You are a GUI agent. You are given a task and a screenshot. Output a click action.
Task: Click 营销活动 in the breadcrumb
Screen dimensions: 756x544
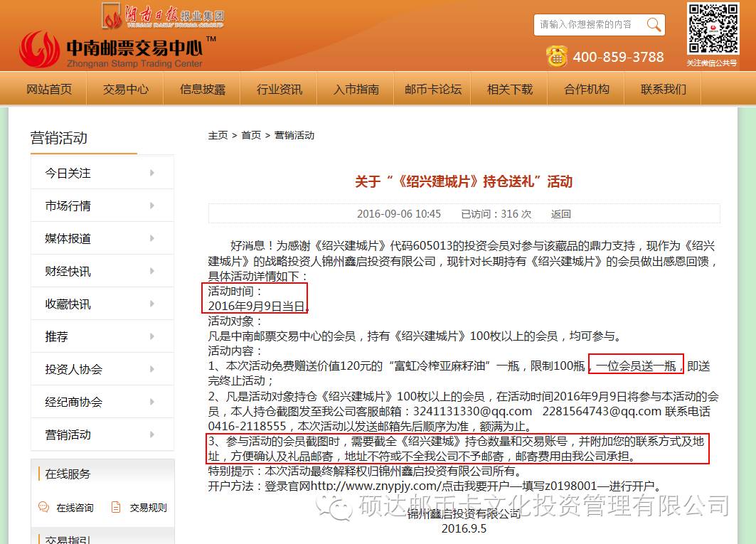294,136
